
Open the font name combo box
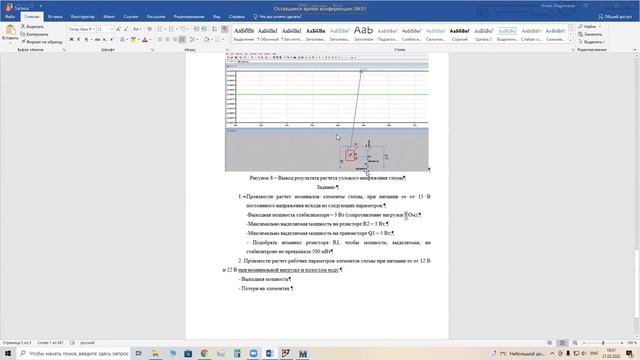coord(82,29)
